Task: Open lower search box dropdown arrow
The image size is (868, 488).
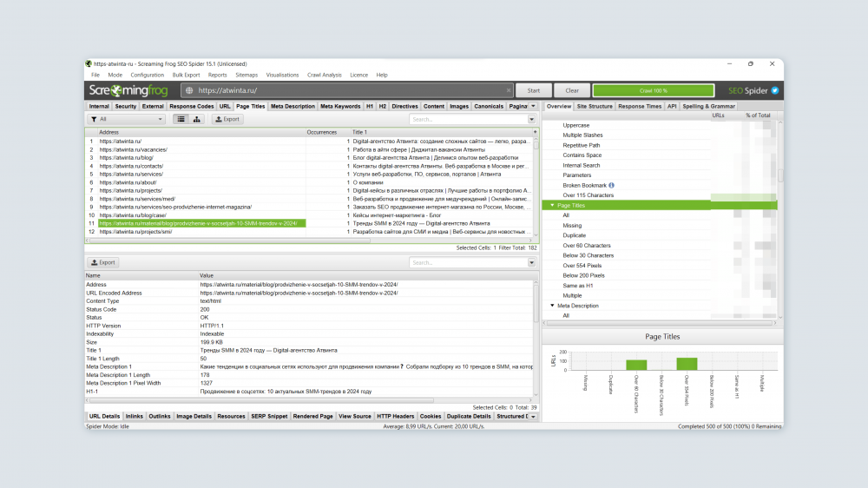Action: [531, 262]
